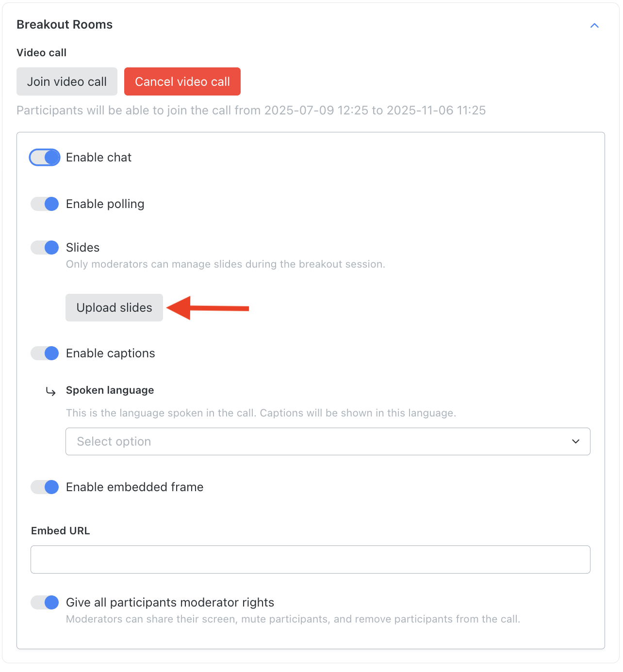623x672 pixels.
Task: Switch off Enable embedded frame
Action: pyautogui.click(x=45, y=487)
